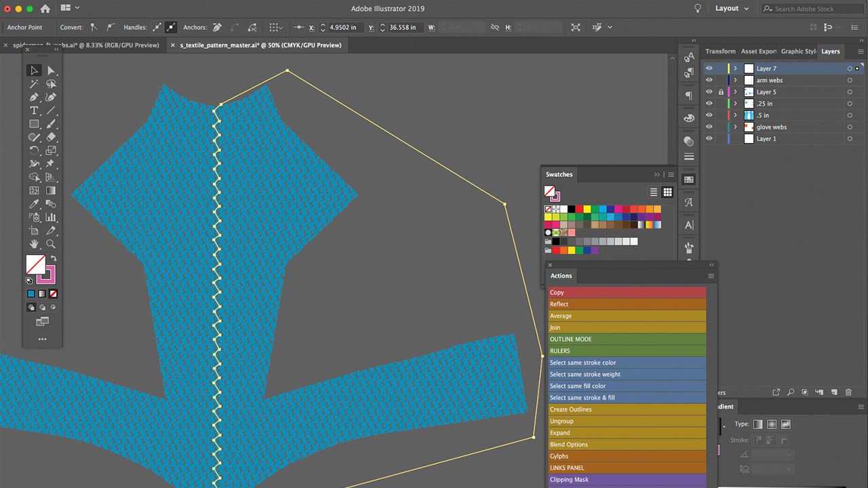
Task: Expand Layer 7 sublayers
Action: pos(736,68)
